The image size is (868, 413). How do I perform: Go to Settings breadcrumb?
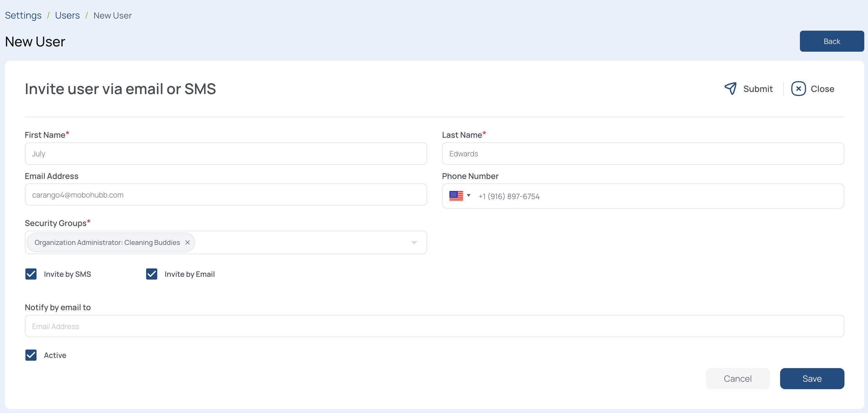point(23,15)
